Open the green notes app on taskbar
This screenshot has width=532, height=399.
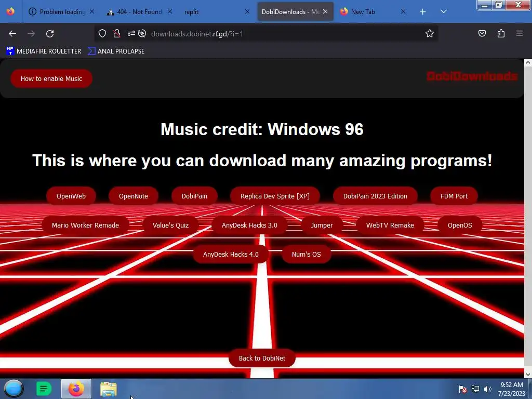pyautogui.click(x=44, y=389)
